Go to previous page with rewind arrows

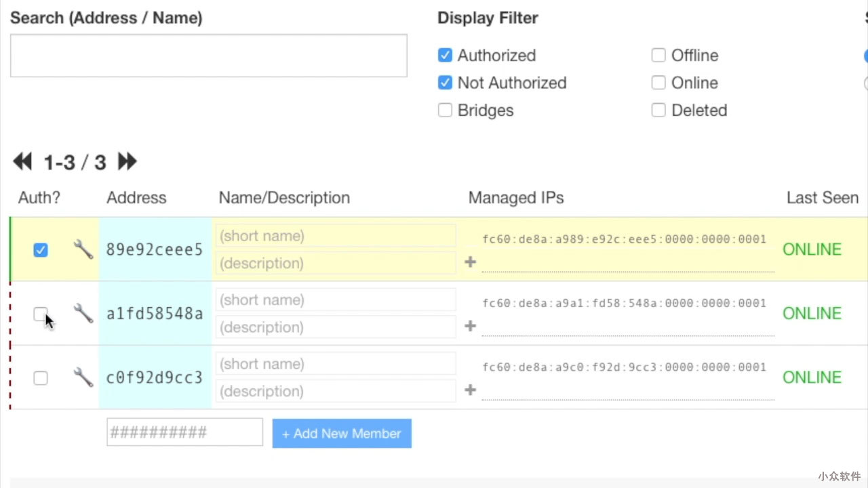pyautogui.click(x=22, y=161)
